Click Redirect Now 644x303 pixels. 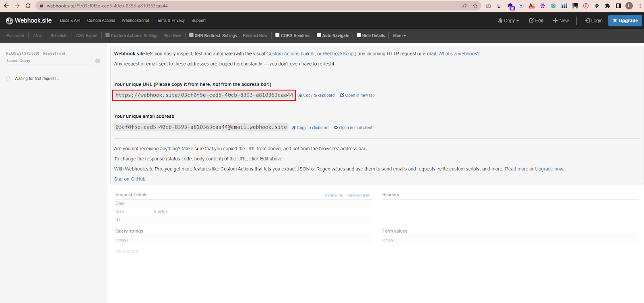point(255,36)
